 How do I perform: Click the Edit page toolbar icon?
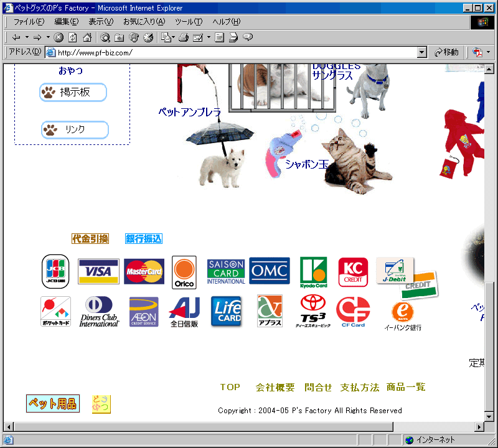click(x=198, y=37)
